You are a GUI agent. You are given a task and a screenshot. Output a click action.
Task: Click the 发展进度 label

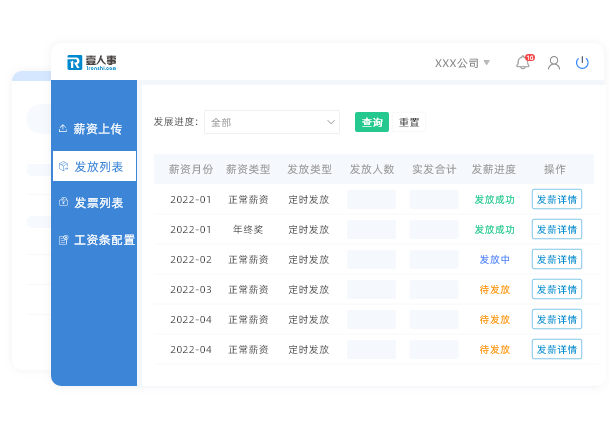coord(176,122)
